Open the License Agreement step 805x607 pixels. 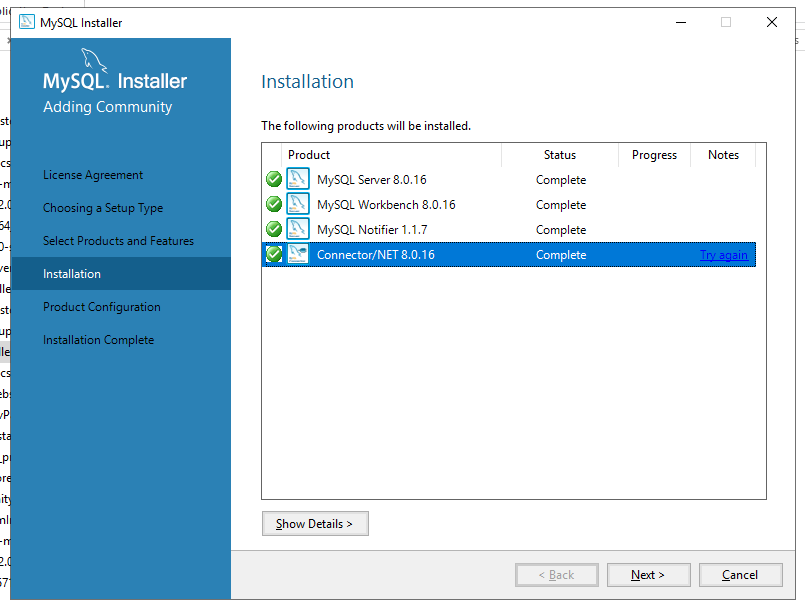click(x=93, y=175)
